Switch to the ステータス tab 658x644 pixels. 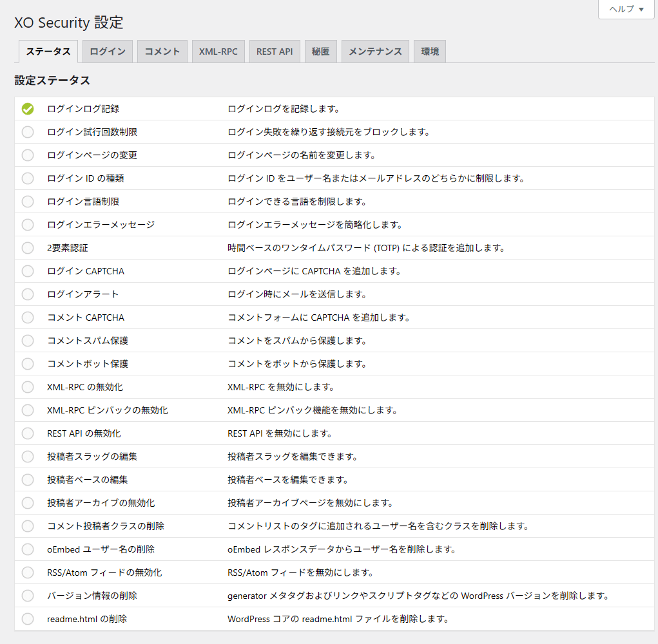click(48, 52)
